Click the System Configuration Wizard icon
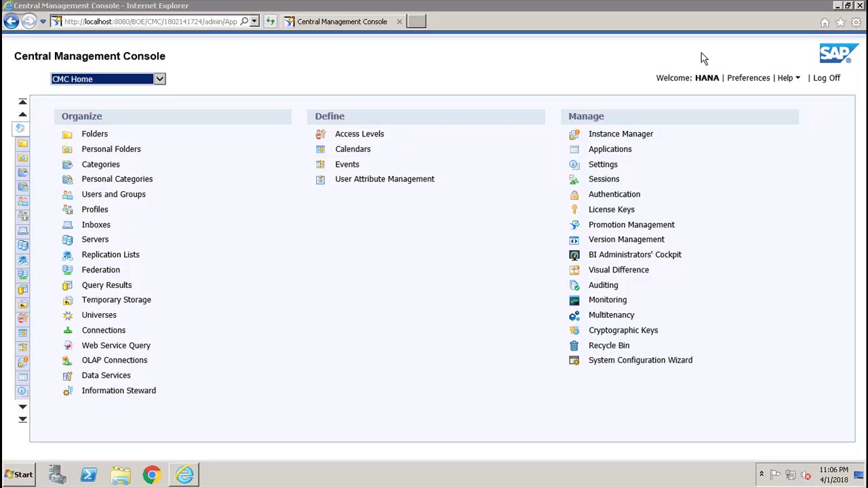 click(574, 361)
